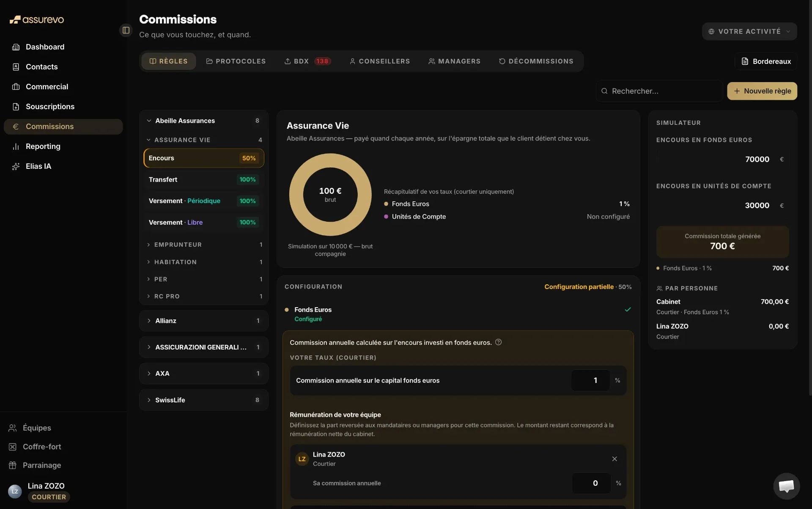Expand the SwissLife group
Screen dimensions: 812x509
pos(204,400)
